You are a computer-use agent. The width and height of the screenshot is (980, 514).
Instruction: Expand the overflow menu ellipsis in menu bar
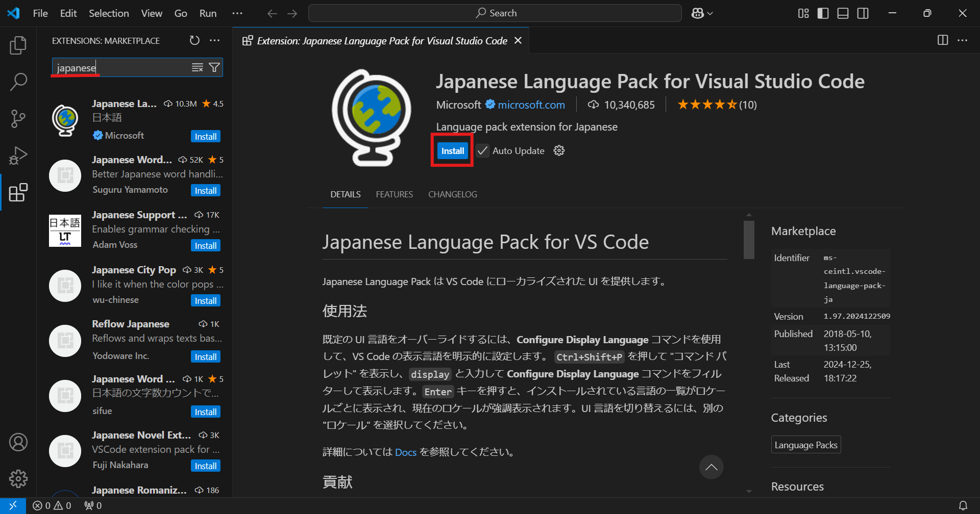pyautogui.click(x=237, y=13)
